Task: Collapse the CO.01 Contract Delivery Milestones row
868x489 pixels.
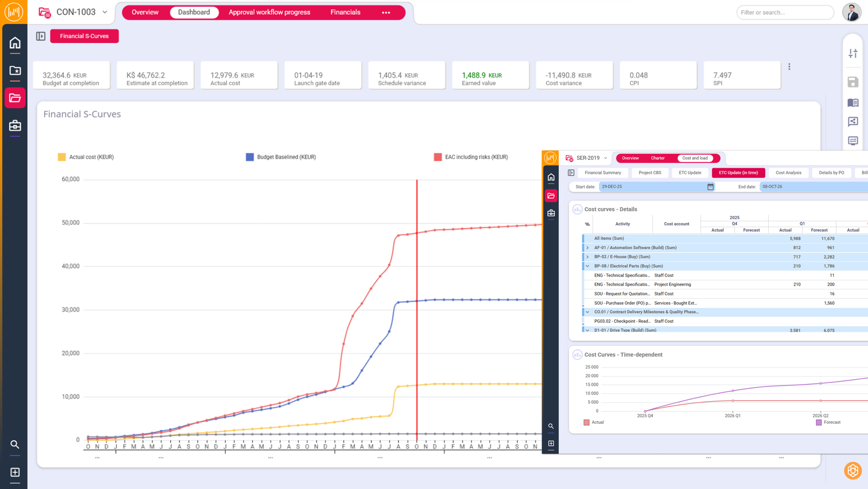Action: tap(587, 312)
